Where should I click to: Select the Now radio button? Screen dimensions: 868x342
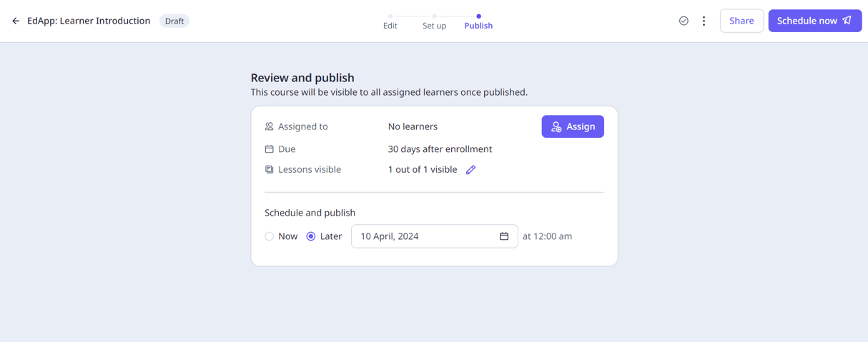tap(270, 236)
